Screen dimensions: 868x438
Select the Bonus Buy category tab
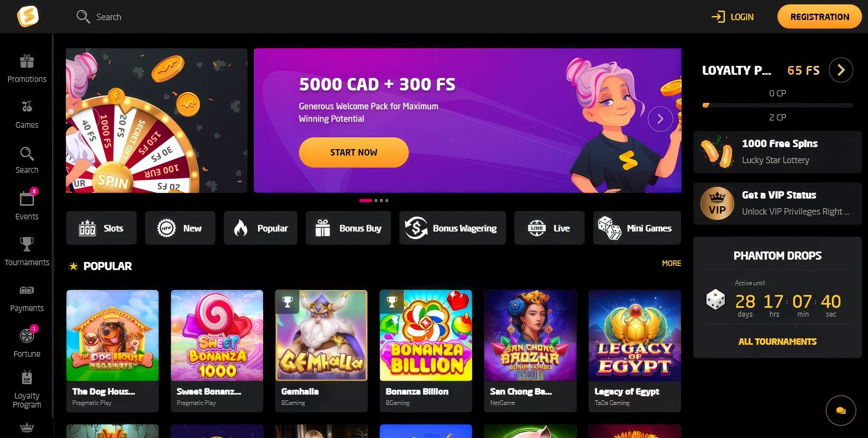pyautogui.click(x=348, y=228)
